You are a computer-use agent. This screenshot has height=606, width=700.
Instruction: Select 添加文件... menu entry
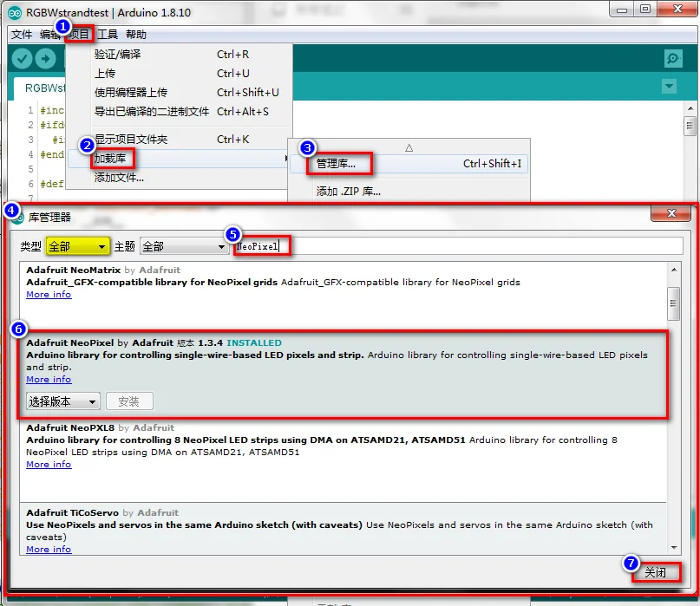pos(179,178)
